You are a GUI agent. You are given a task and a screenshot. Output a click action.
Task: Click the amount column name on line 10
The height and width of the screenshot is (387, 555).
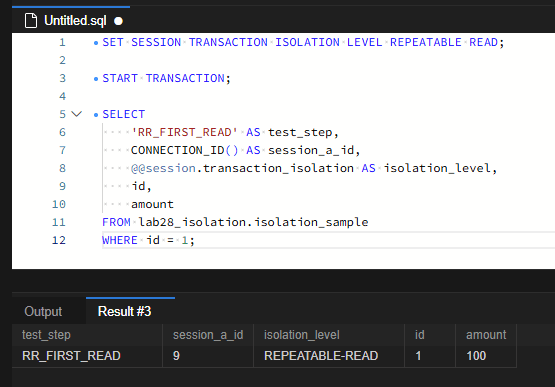point(152,204)
